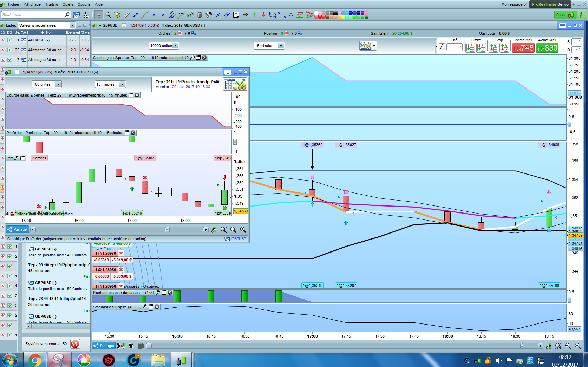The image size is (588, 367).
Task: Zoom out on the ProOrder popup chart
Action: click(233, 230)
